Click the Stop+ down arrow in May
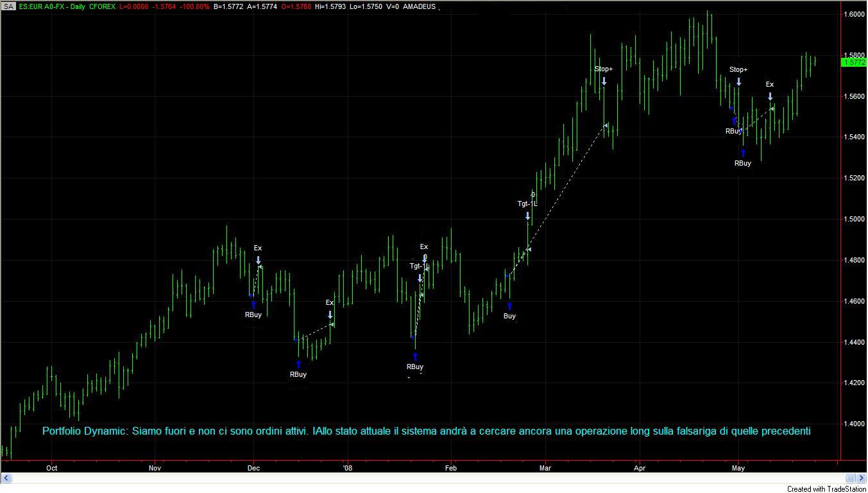 (x=739, y=82)
